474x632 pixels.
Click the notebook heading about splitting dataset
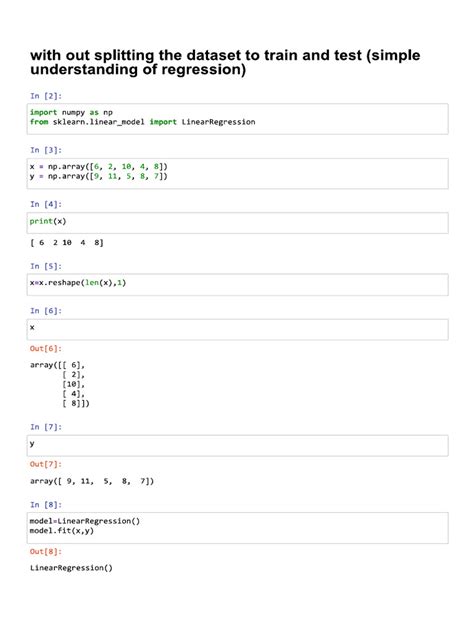tap(225, 62)
